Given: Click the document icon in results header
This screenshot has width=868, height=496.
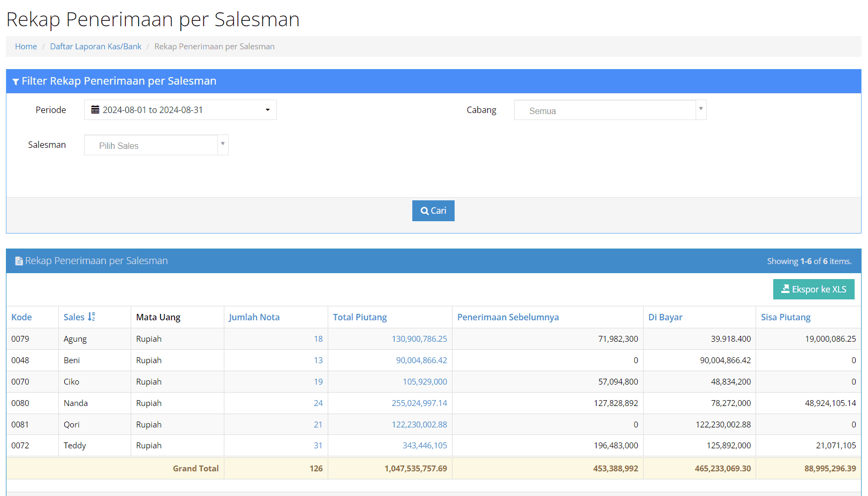Looking at the screenshot, I should (19, 261).
